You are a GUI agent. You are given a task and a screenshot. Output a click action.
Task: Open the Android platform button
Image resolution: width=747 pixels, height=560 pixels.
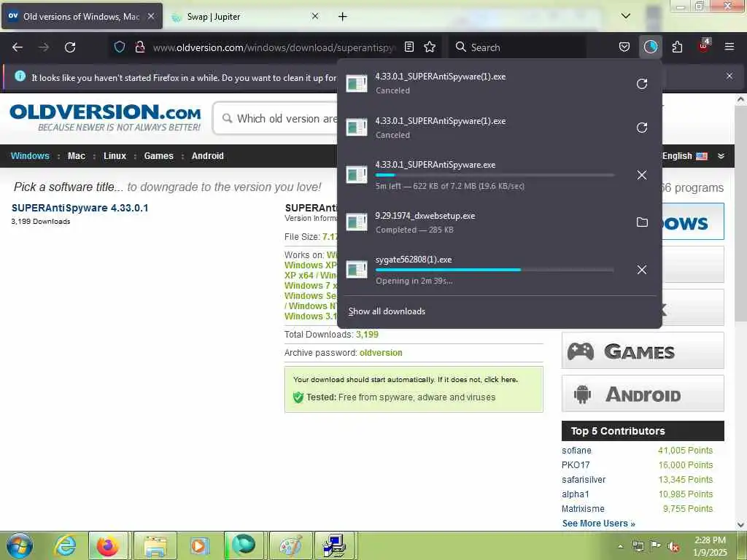(x=643, y=394)
